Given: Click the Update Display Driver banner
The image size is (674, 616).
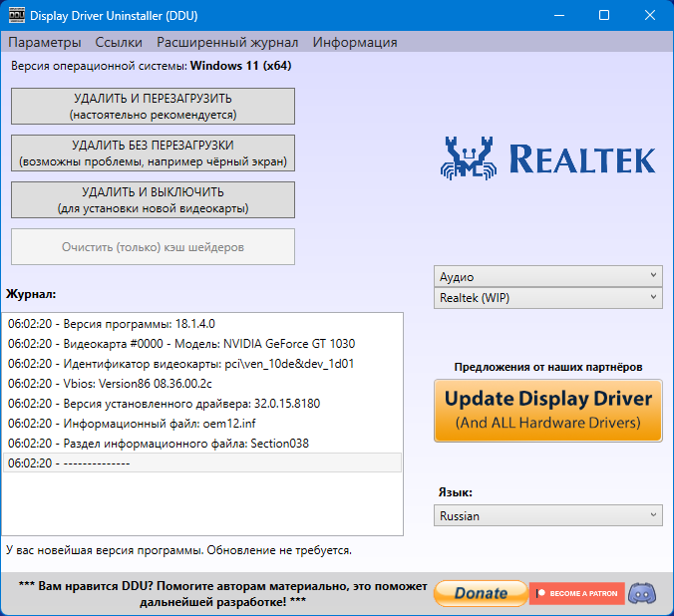Looking at the screenshot, I should point(548,410).
